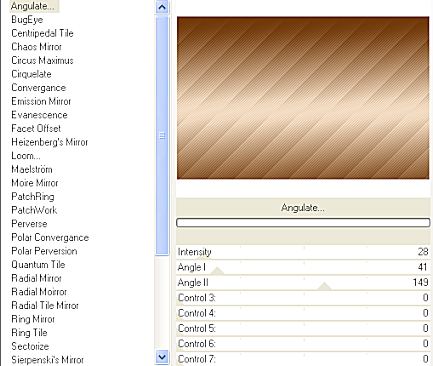Click the Control 4 slider row
Screen dimensions: 433x366
coord(303,313)
